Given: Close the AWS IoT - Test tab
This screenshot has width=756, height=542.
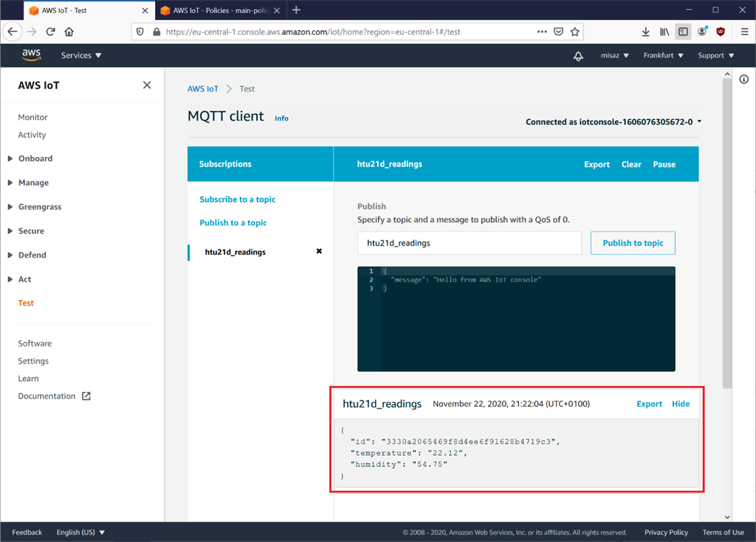Looking at the screenshot, I should click(144, 11).
